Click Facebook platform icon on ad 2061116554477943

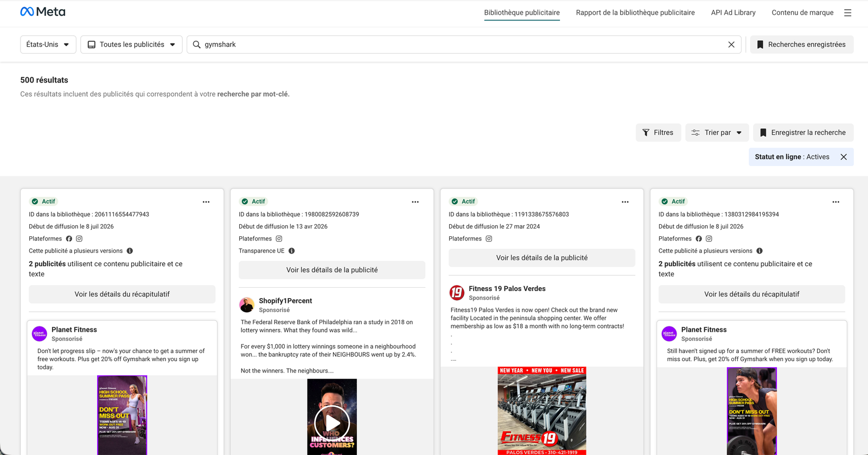pyautogui.click(x=69, y=239)
